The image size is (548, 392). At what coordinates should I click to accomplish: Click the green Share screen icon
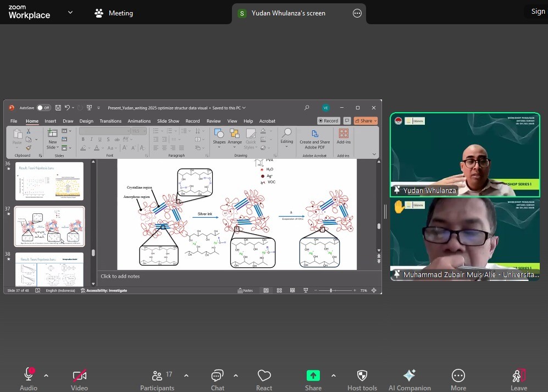313,376
